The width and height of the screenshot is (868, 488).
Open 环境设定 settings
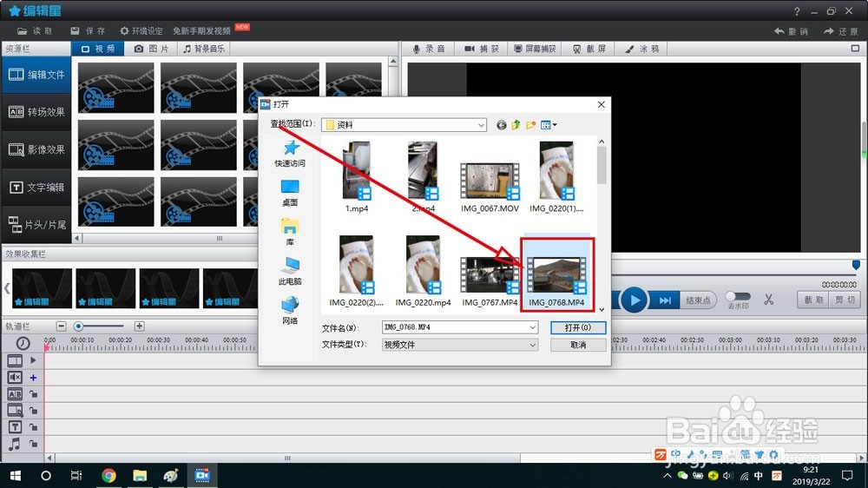coord(141,31)
